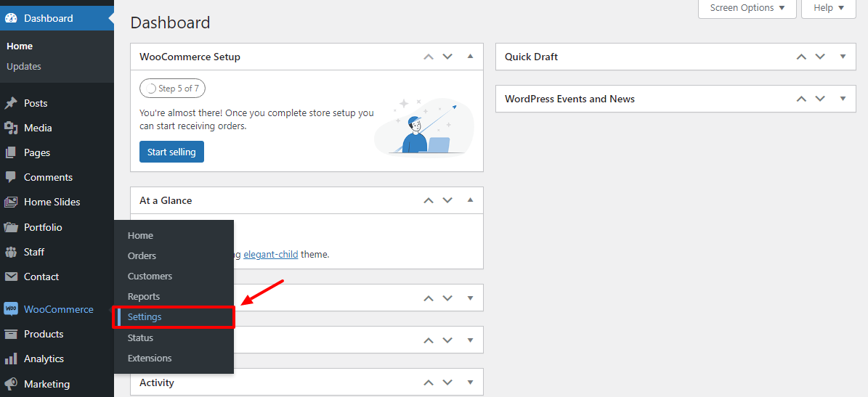The image size is (868, 397).
Task: Move WordPress Events and News up
Action: click(x=801, y=99)
